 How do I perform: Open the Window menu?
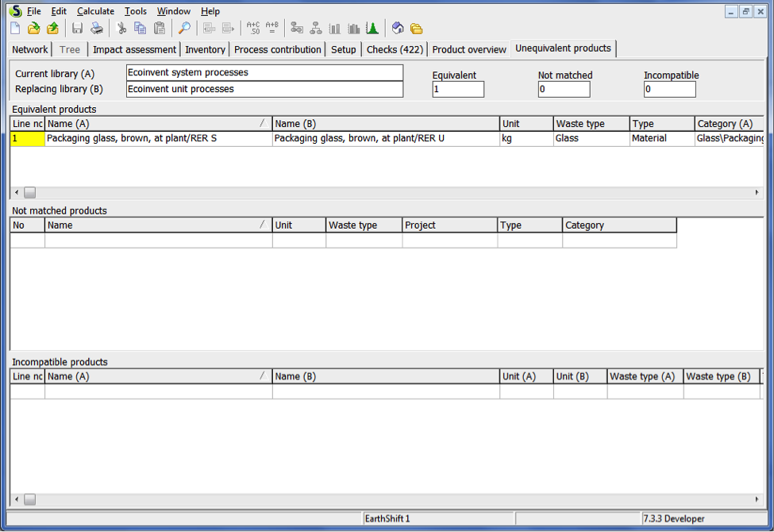tap(173, 11)
